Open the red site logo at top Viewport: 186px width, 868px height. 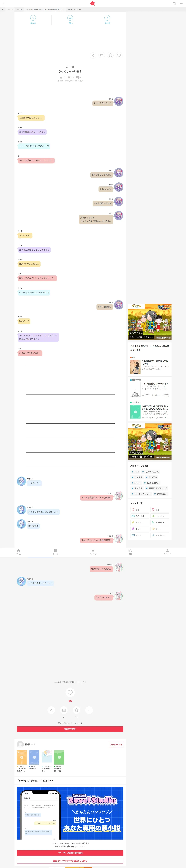93,3
